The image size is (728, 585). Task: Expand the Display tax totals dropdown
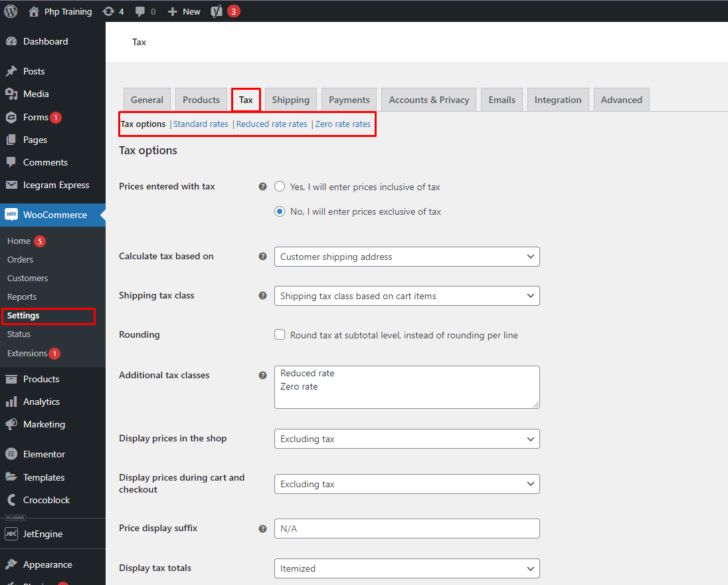point(407,568)
